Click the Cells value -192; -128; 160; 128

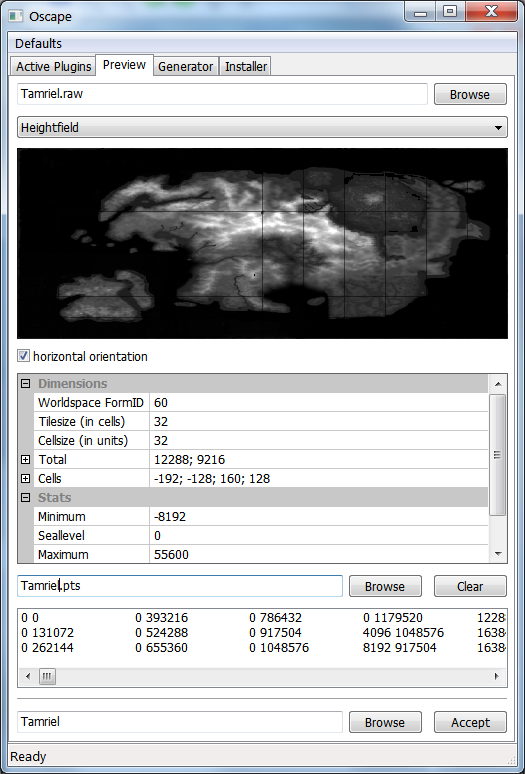(319, 479)
